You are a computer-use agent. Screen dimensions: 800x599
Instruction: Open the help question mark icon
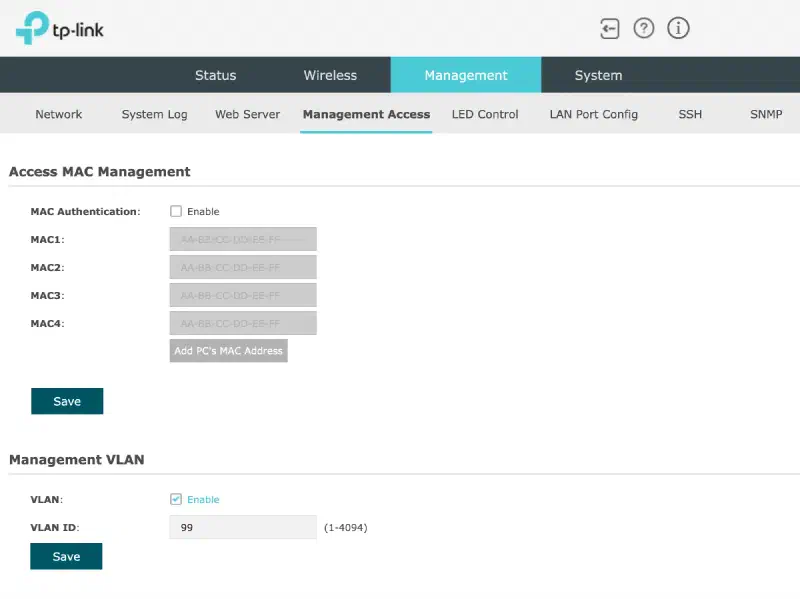pos(643,28)
